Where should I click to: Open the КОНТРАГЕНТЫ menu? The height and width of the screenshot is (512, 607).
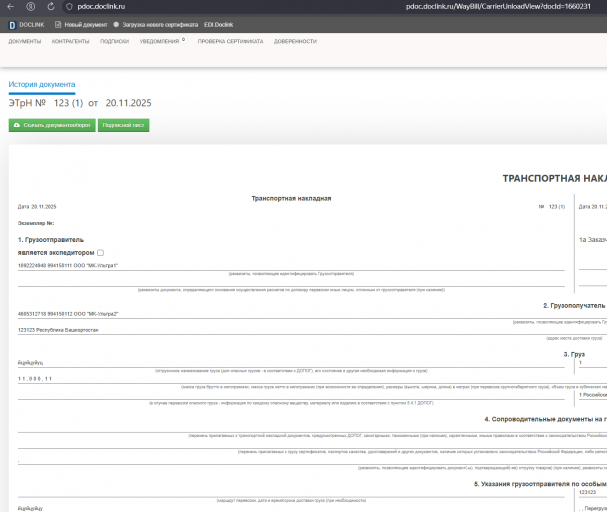70,41
